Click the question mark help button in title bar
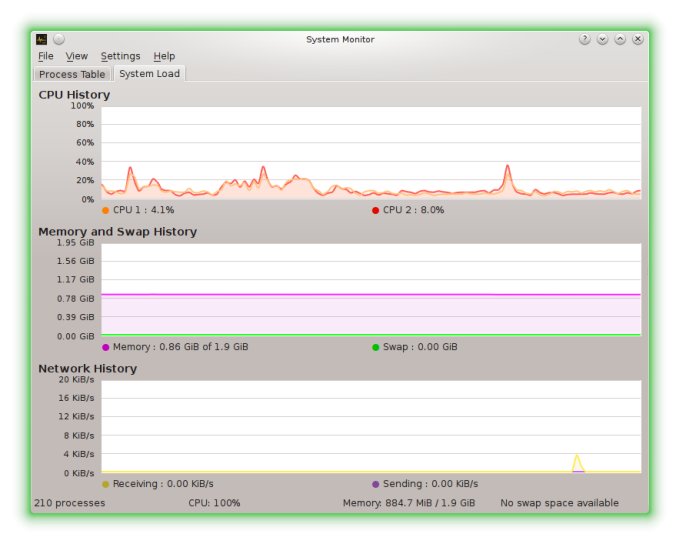Image resolution: width=680 pixels, height=544 pixels. 585,39
